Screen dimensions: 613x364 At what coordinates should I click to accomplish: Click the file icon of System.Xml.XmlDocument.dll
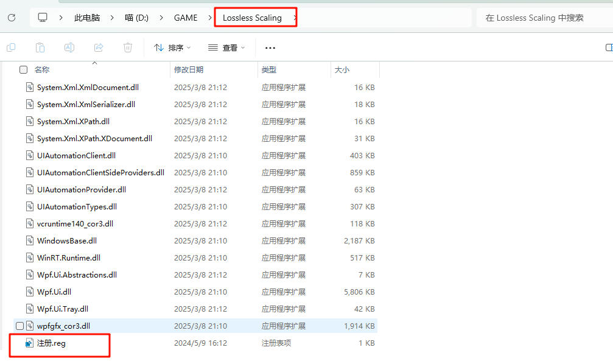pos(30,87)
